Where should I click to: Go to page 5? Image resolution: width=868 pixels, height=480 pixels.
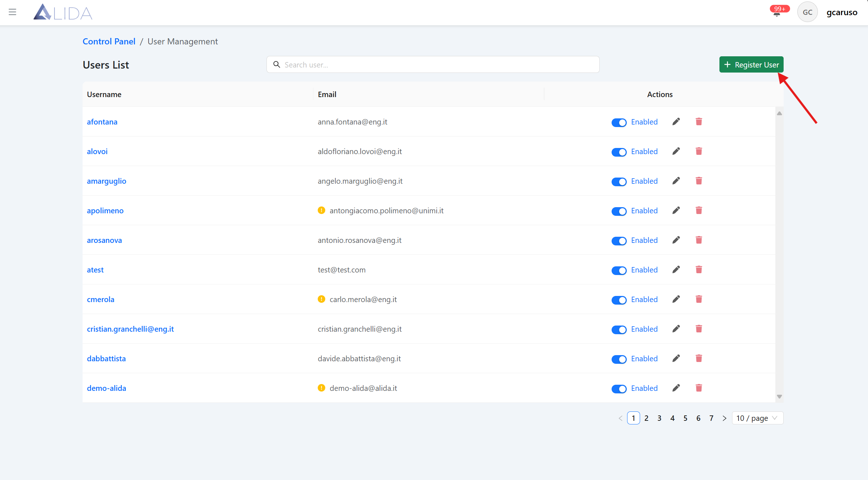pyautogui.click(x=686, y=418)
